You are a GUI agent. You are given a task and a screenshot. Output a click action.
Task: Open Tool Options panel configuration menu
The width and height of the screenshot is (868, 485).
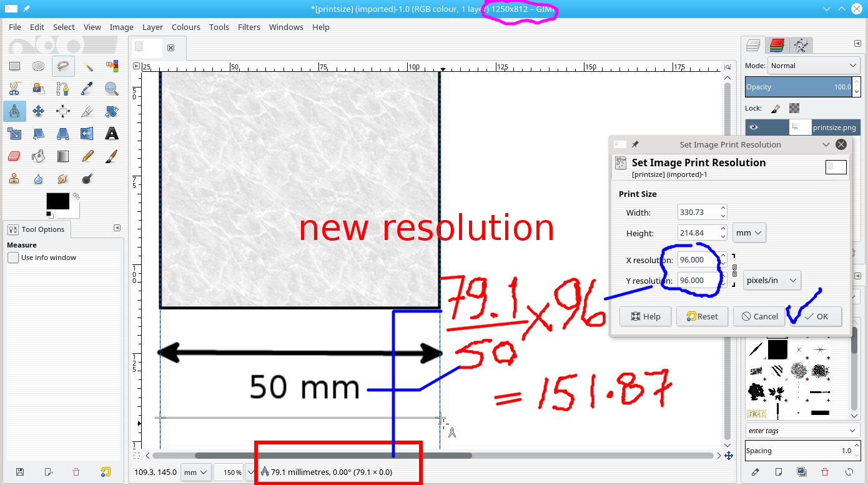click(x=117, y=228)
